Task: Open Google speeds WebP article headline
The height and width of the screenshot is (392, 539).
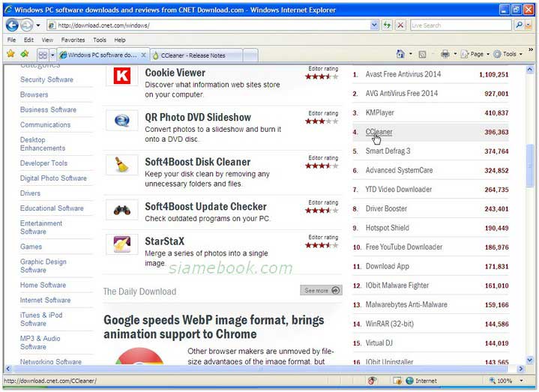Action: click(214, 327)
